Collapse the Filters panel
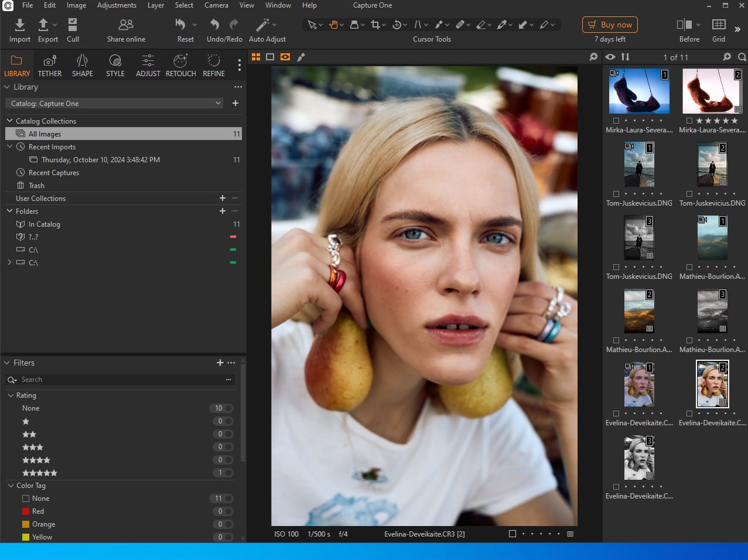Image resolution: width=748 pixels, height=560 pixels. pos(7,363)
